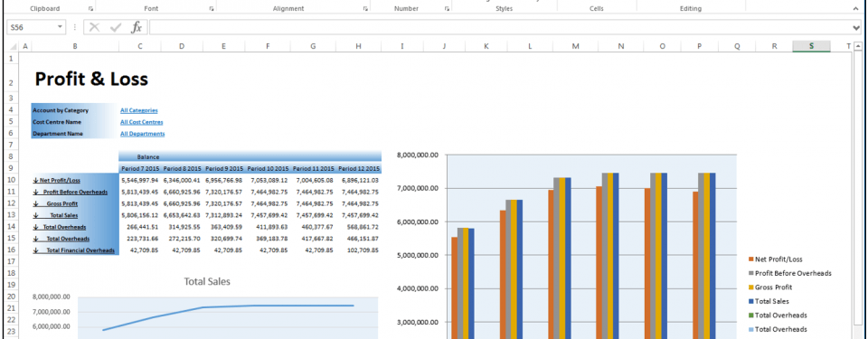Open the Font group dialog launcher

[x=212, y=9]
